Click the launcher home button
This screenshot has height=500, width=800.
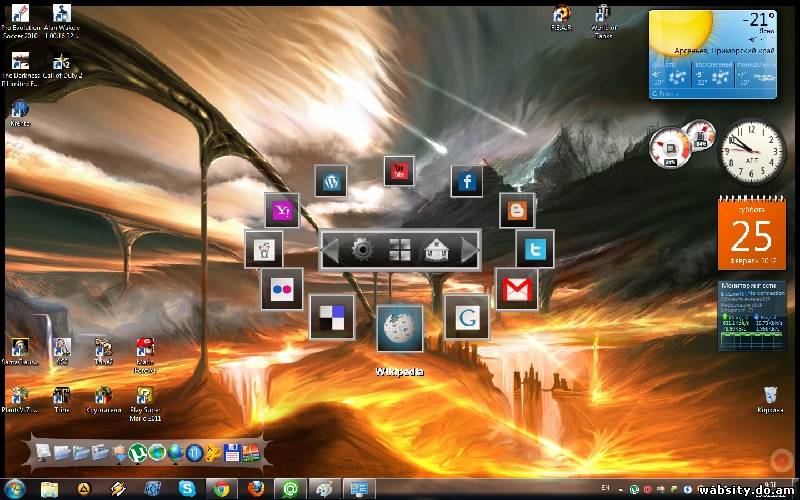[x=436, y=250]
